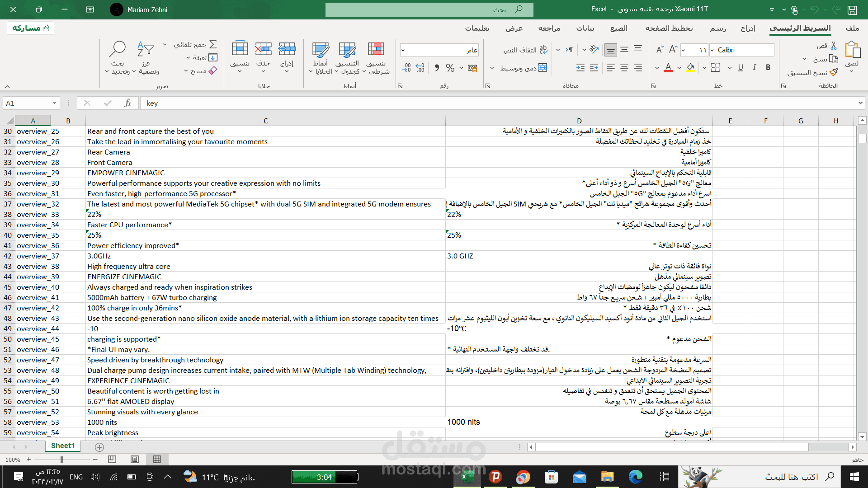Screen dimensions: 868x488
Task: Increase font size with the large A icon
Action: 673,50
